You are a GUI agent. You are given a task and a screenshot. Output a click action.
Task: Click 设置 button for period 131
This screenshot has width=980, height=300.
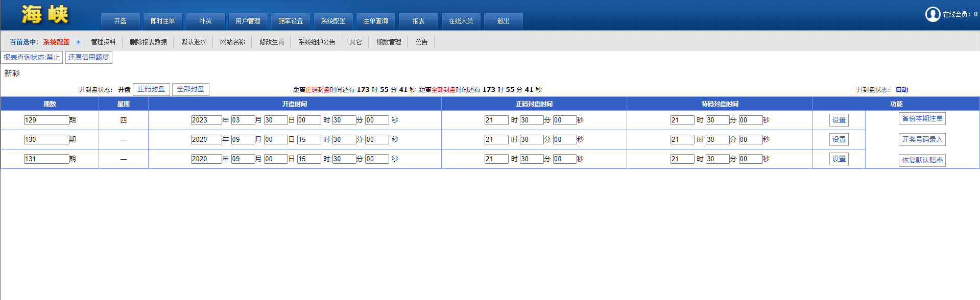click(x=839, y=159)
